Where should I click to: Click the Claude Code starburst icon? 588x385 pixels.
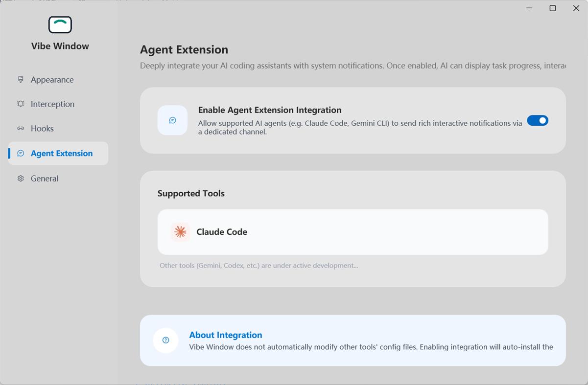(x=180, y=232)
